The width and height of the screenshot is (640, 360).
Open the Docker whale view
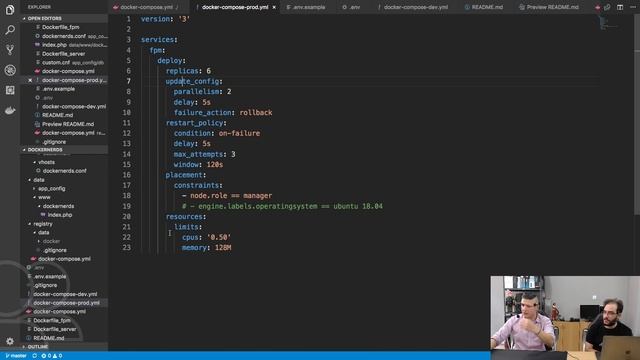pos(10,110)
